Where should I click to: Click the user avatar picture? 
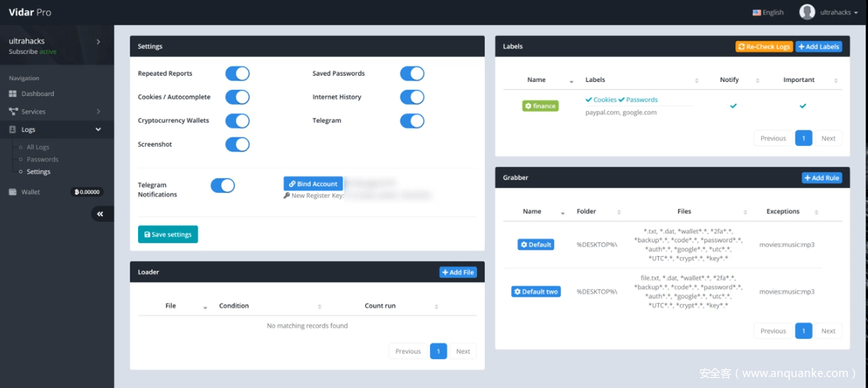click(807, 12)
